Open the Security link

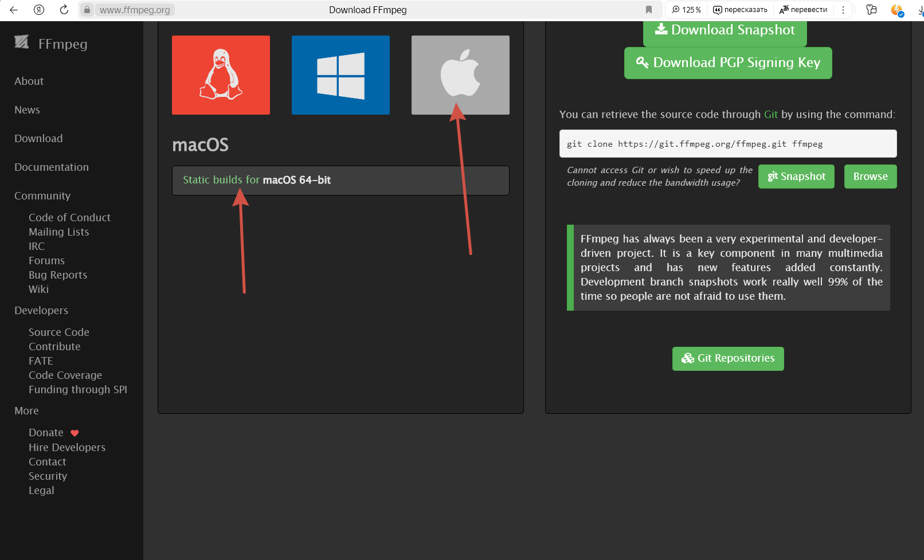coord(48,476)
